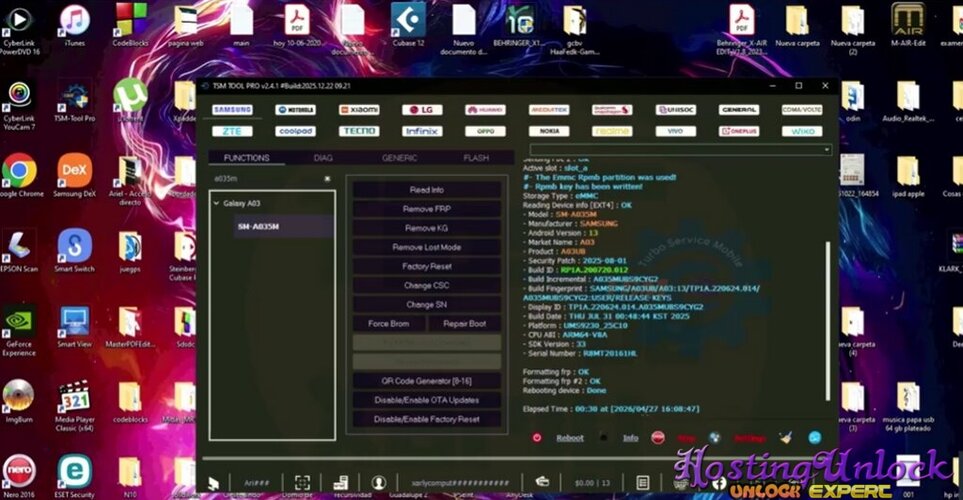Select the Coolpad brand button
Viewport: 963px width, 500px height.
[295, 131]
